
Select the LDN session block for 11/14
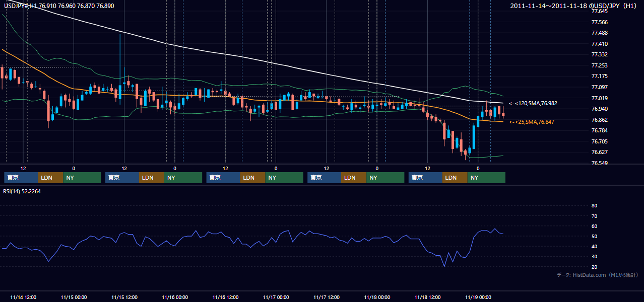click(x=51, y=178)
